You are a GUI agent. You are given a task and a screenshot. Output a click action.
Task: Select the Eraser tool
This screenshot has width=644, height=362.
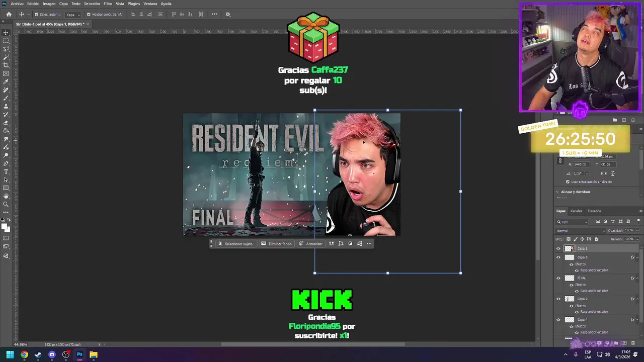pyautogui.click(x=6, y=123)
